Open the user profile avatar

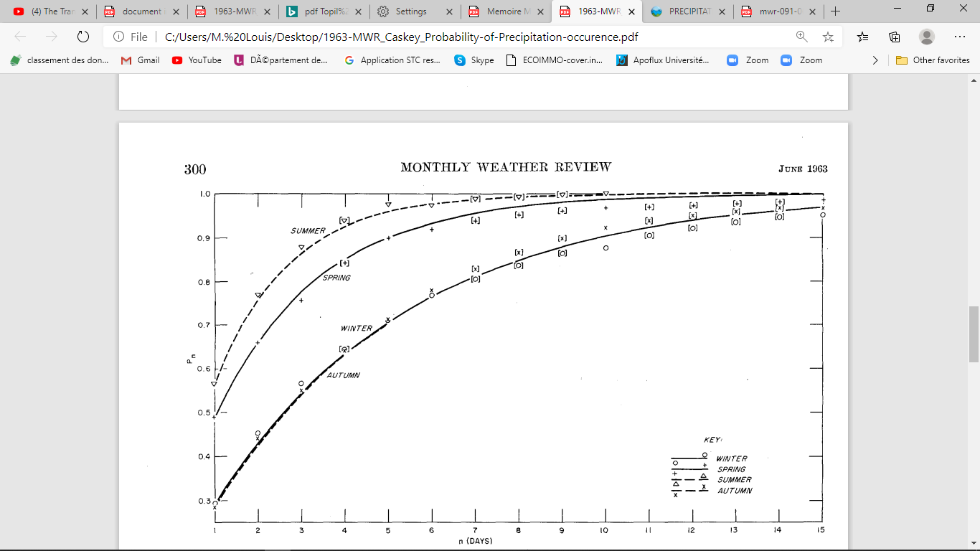click(927, 37)
